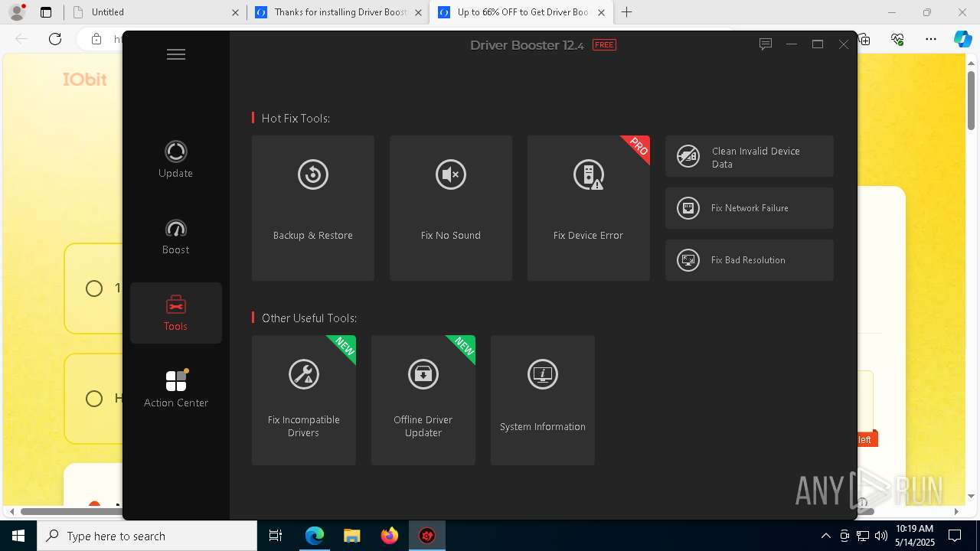Close the Up to 66% OFF tab
The image size is (980, 551).
pyautogui.click(x=601, y=12)
